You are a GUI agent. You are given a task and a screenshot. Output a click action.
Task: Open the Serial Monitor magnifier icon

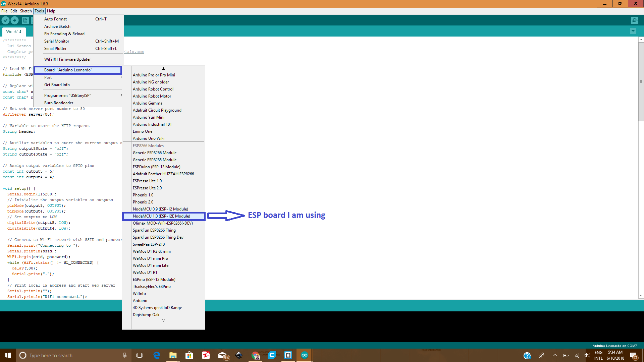click(x=635, y=20)
